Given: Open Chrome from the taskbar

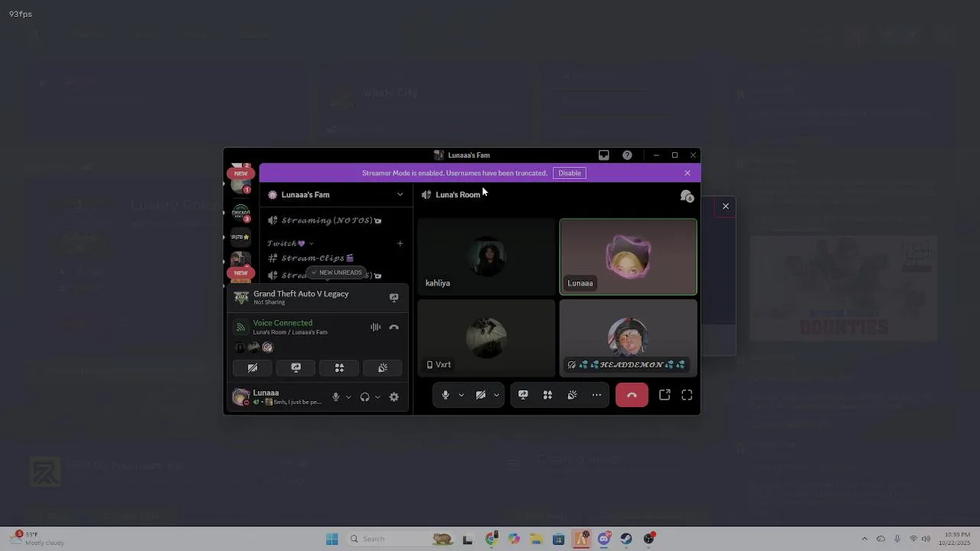Looking at the screenshot, I should (491, 539).
